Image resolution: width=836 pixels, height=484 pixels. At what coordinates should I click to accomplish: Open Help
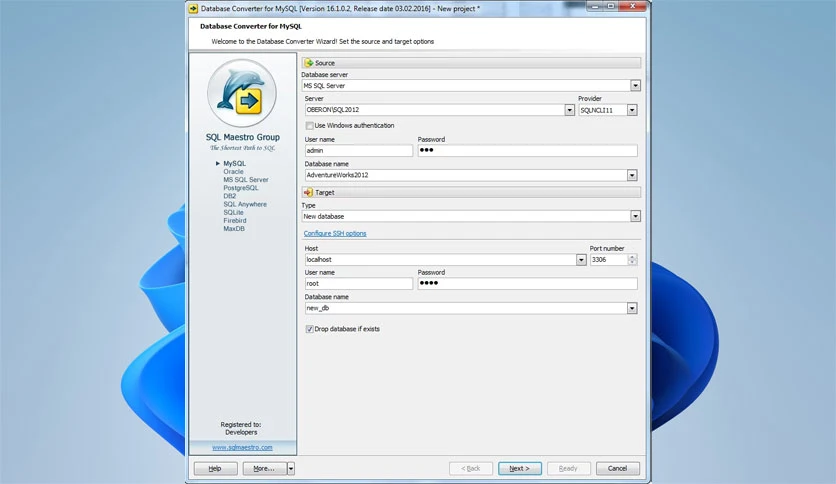point(215,469)
